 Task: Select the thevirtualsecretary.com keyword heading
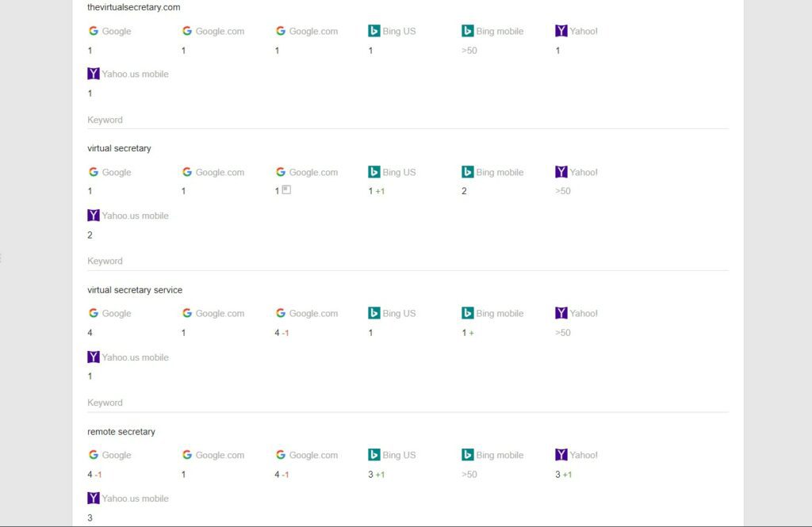(133, 7)
